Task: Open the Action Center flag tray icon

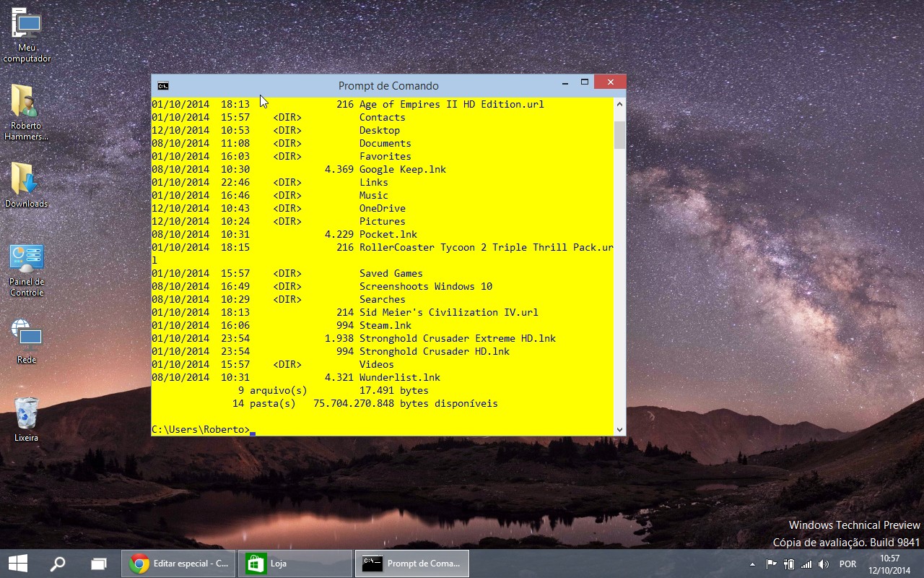Action: pos(772,564)
